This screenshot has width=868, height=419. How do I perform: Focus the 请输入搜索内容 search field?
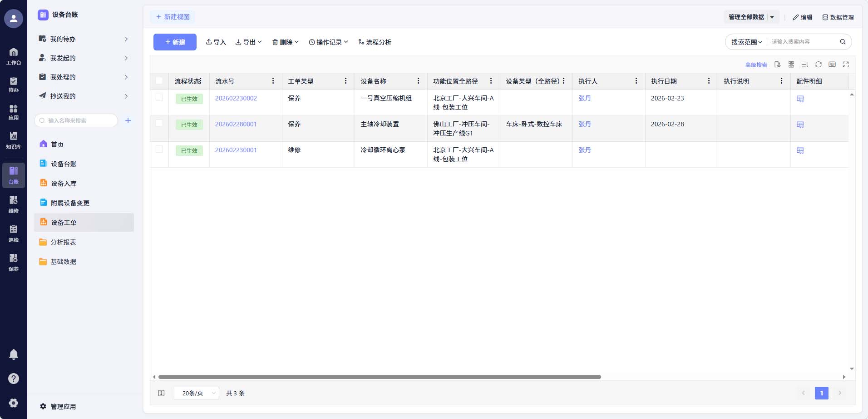pyautogui.click(x=803, y=42)
